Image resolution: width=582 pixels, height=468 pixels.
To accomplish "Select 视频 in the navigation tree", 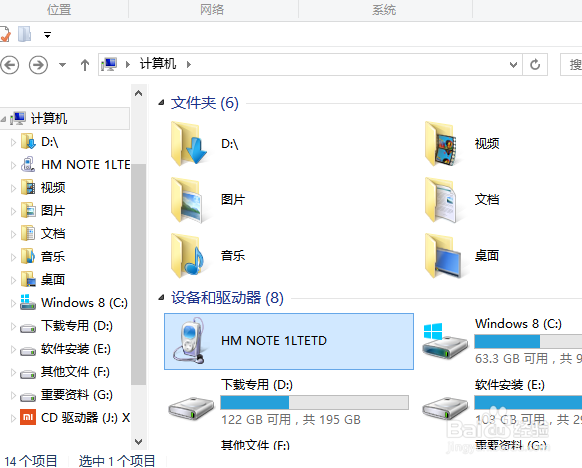I will click(53, 187).
